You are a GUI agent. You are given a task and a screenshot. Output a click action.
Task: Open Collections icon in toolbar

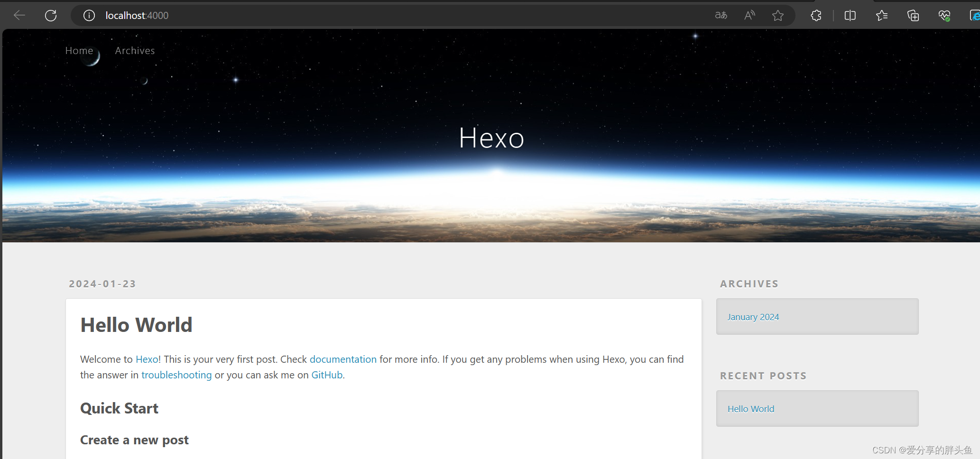pos(913,16)
